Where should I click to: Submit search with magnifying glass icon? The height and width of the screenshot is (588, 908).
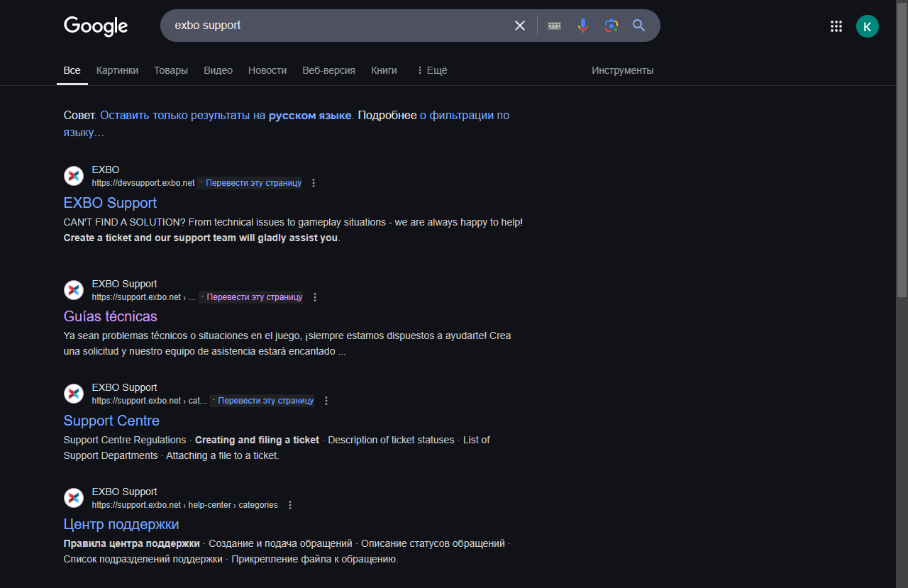pos(639,26)
